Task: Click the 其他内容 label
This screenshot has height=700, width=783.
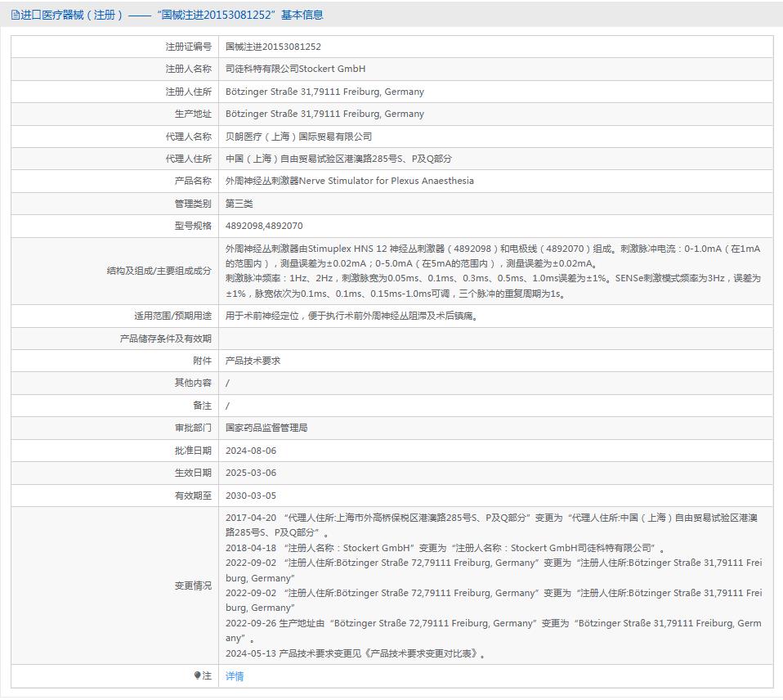Action: click(x=193, y=383)
